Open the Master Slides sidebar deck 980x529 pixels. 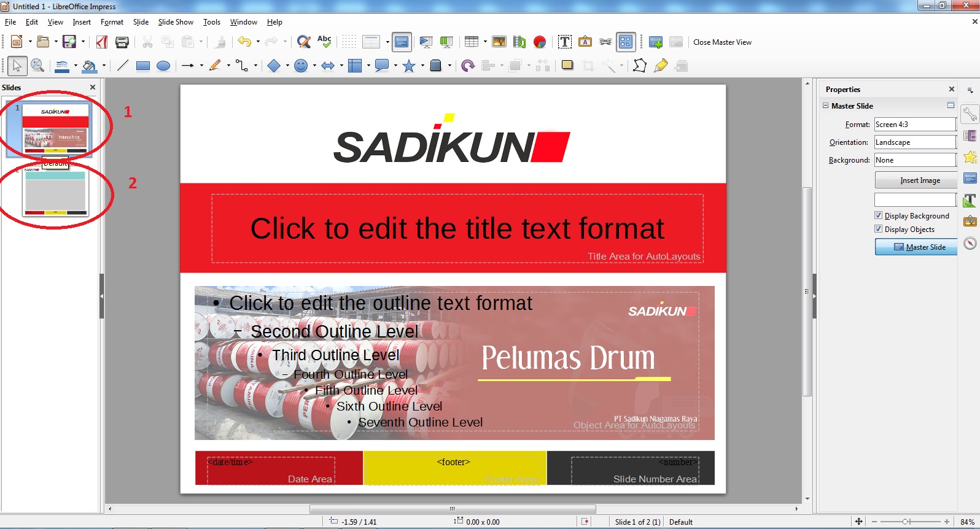pyautogui.click(x=970, y=179)
